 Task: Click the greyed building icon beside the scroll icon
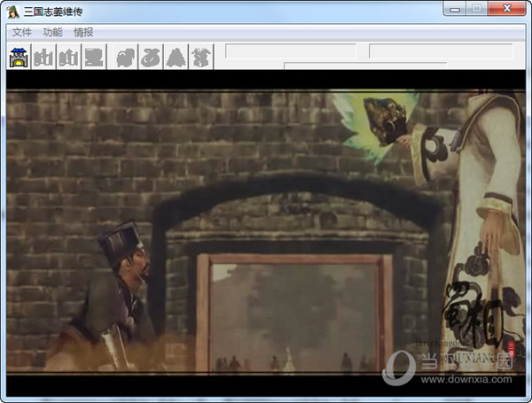coord(69,57)
